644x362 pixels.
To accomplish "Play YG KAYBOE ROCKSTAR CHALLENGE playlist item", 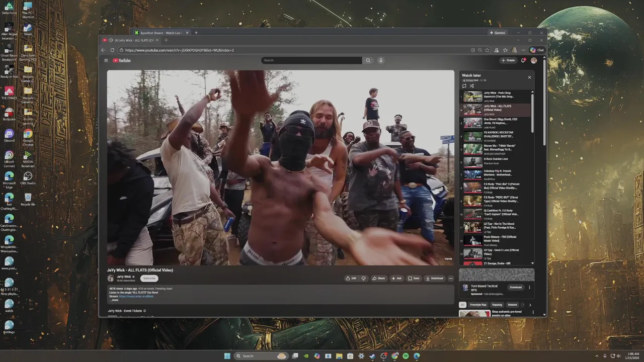I will [x=496, y=136].
